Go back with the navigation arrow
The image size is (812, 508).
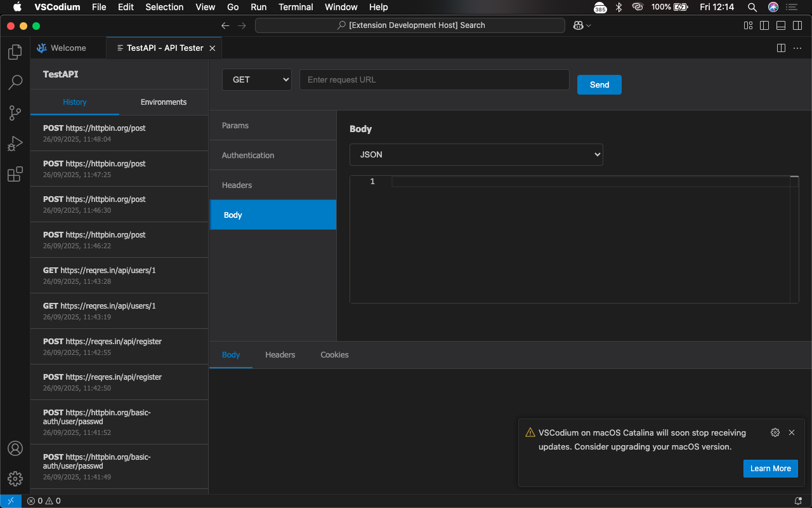point(225,25)
